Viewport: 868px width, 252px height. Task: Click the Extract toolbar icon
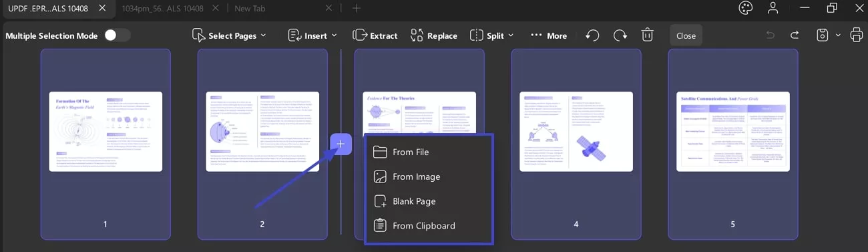pyautogui.click(x=360, y=35)
